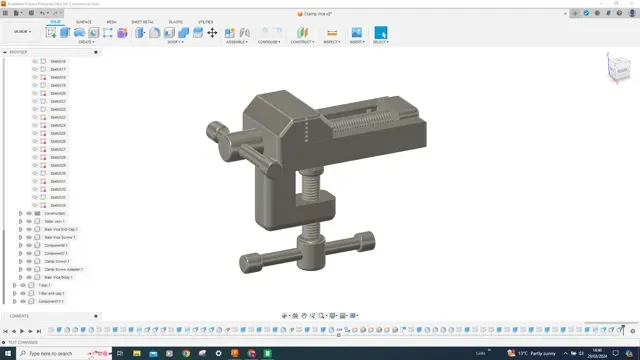
Task: Expand the Slider Jaw:1 component
Action: tap(20, 221)
